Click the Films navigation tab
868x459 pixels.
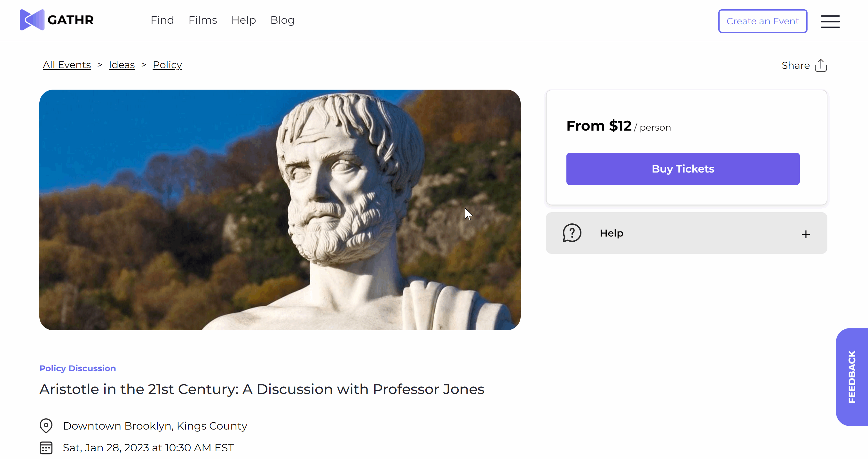point(203,20)
